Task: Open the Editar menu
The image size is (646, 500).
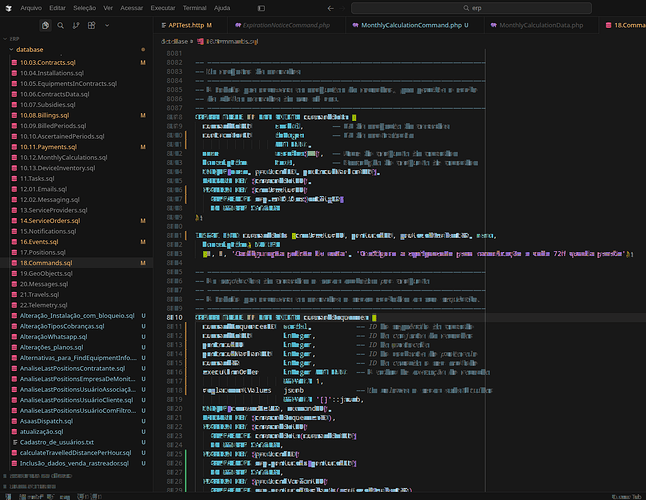Action: point(57,8)
